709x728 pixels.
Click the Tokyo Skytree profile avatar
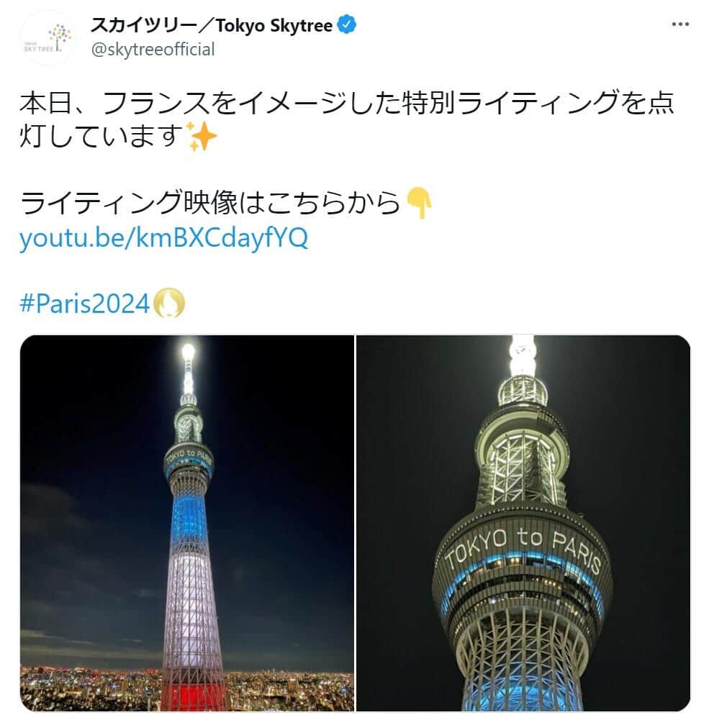pos(48,37)
